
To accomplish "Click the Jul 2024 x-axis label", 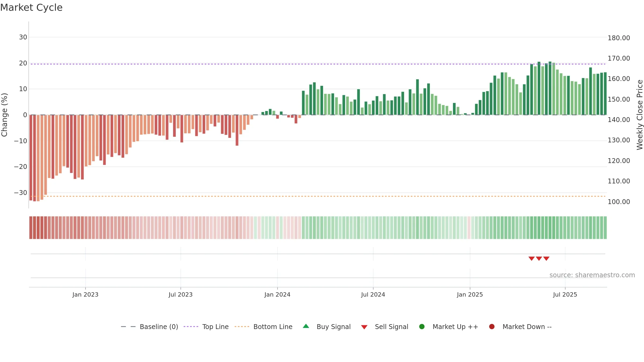I will click(373, 294).
